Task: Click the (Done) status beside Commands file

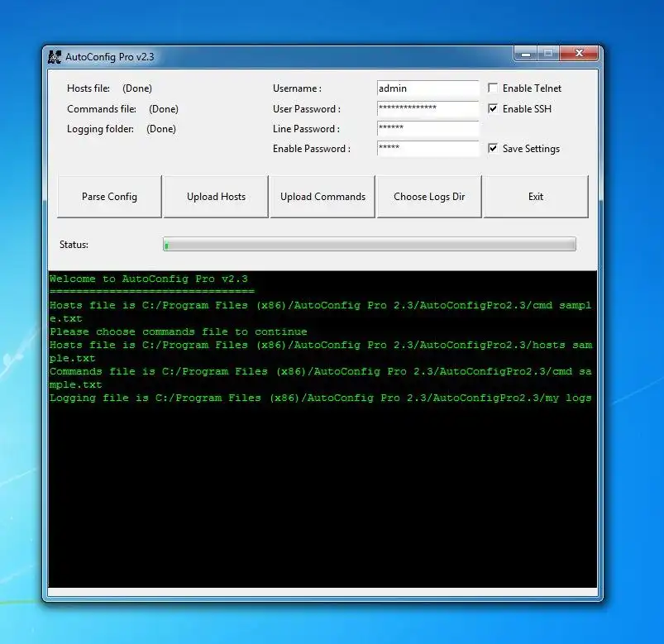Action: tap(164, 109)
